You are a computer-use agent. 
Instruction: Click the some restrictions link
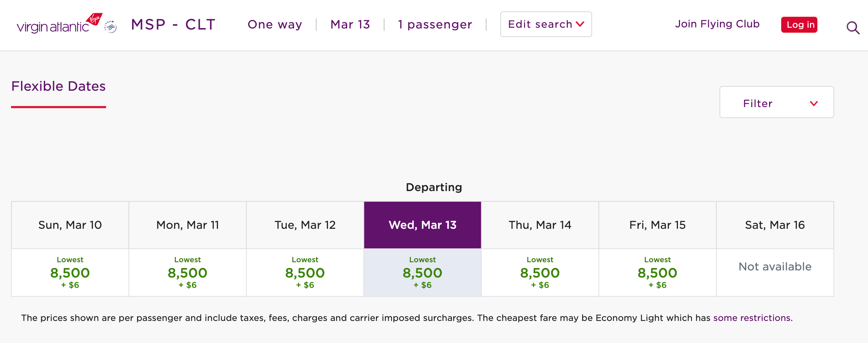(751, 318)
